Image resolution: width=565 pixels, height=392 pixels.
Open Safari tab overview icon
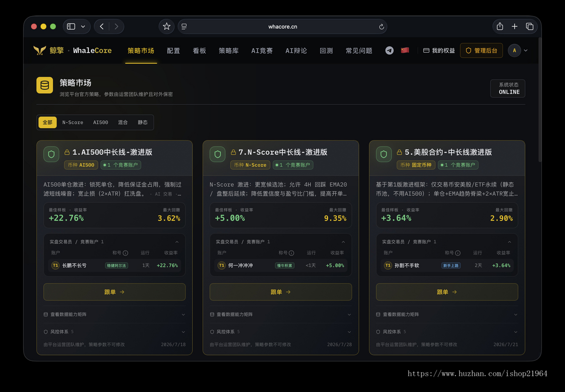pos(530,26)
